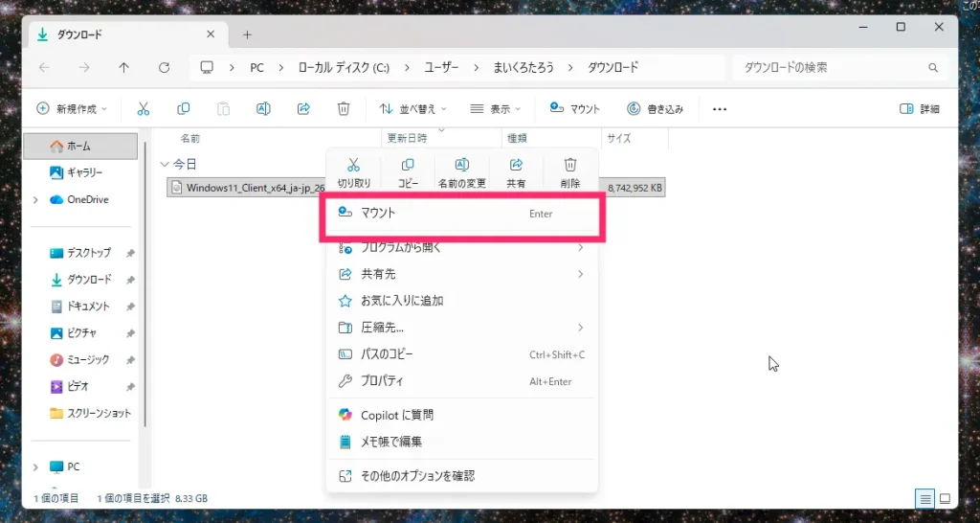Open ダウンロード in the sidebar
The height and width of the screenshot is (523, 980).
coord(80,280)
